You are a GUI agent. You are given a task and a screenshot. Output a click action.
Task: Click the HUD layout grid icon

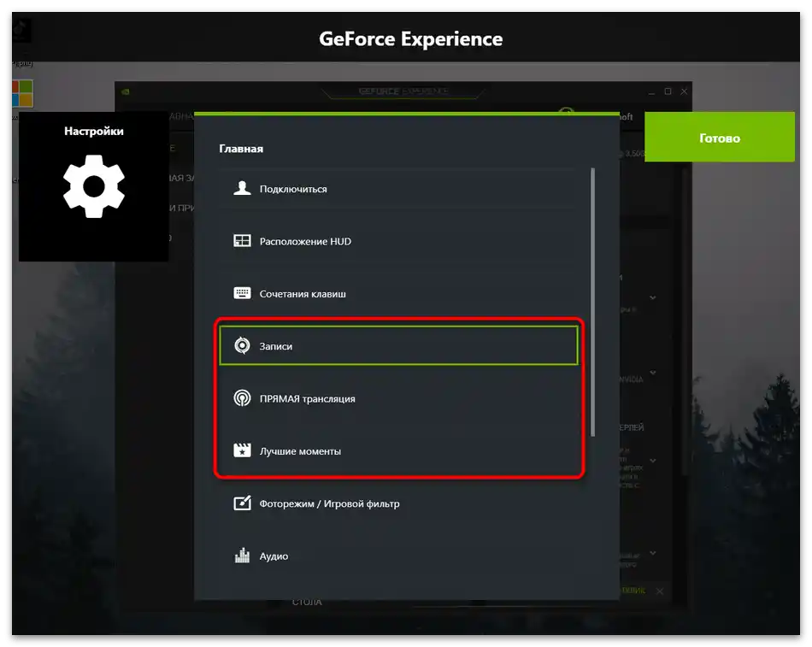pyautogui.click(x=242, y=241)
